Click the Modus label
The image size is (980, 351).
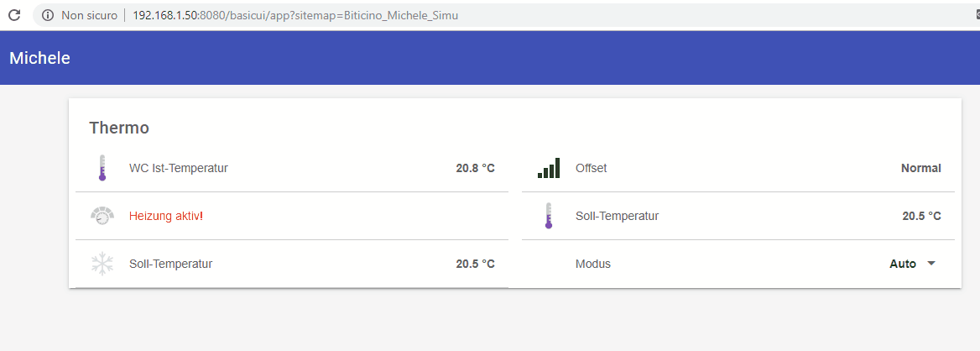click(x=593, y=264)
